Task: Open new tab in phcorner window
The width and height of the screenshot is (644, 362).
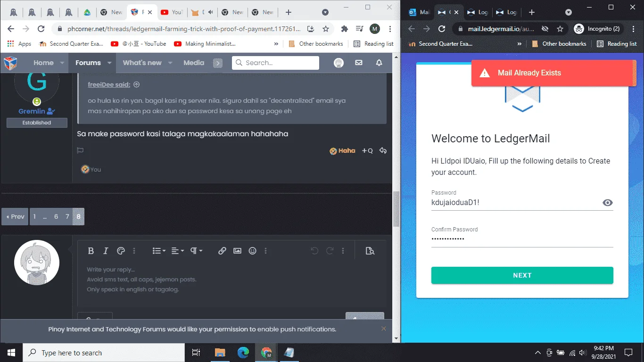Action: tap(289, 12)
